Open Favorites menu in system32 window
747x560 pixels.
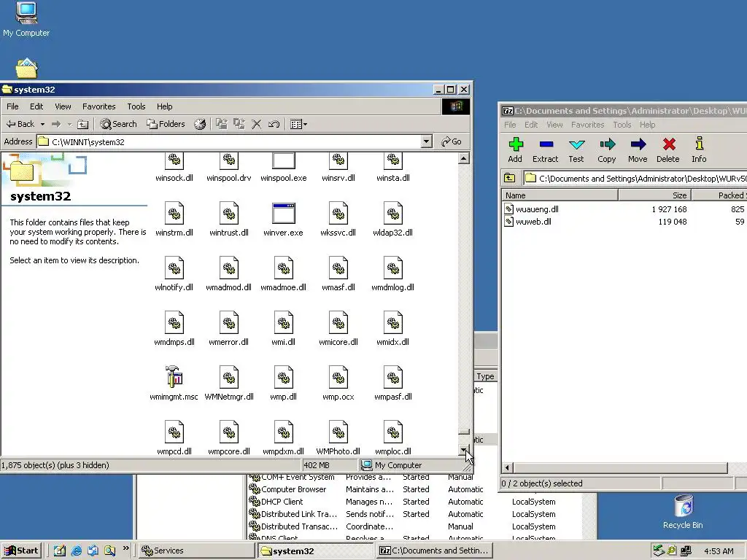tap(98, 106)
